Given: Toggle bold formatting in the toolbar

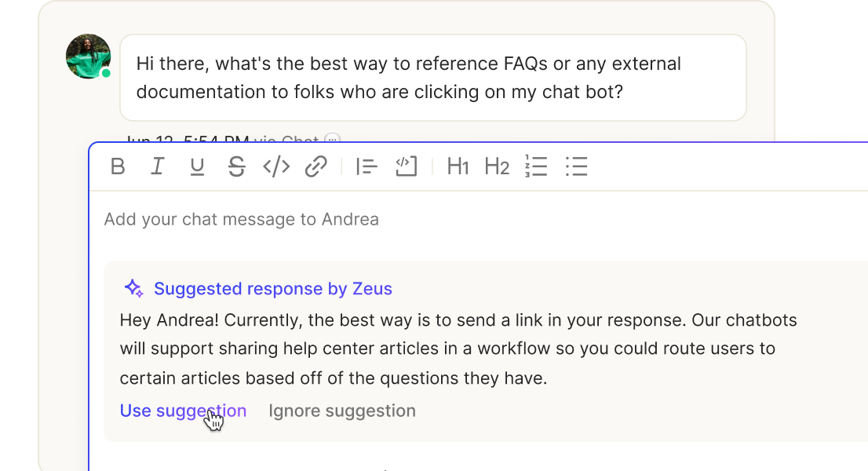Looking at the screenshot, I should (118, 166).
